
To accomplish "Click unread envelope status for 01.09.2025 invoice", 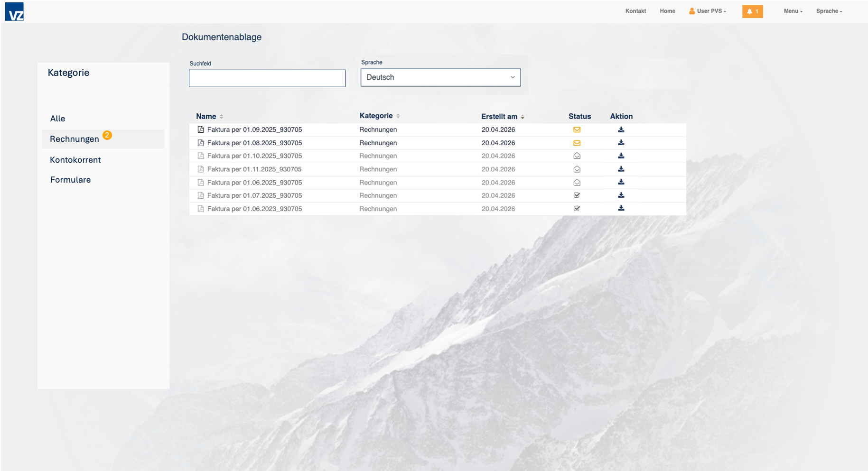I will click(x=577, y=129).
